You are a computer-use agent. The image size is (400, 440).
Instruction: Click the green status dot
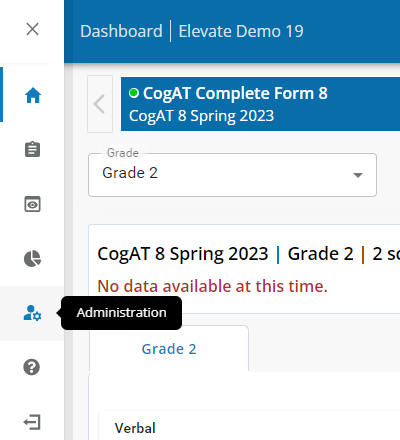pyautogui.click(x=134, y=93)
